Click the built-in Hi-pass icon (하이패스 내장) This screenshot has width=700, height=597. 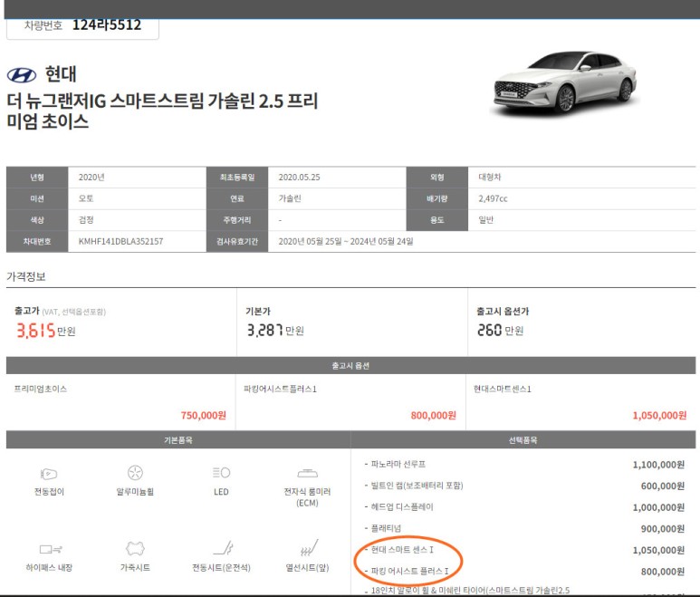(50, 549)
